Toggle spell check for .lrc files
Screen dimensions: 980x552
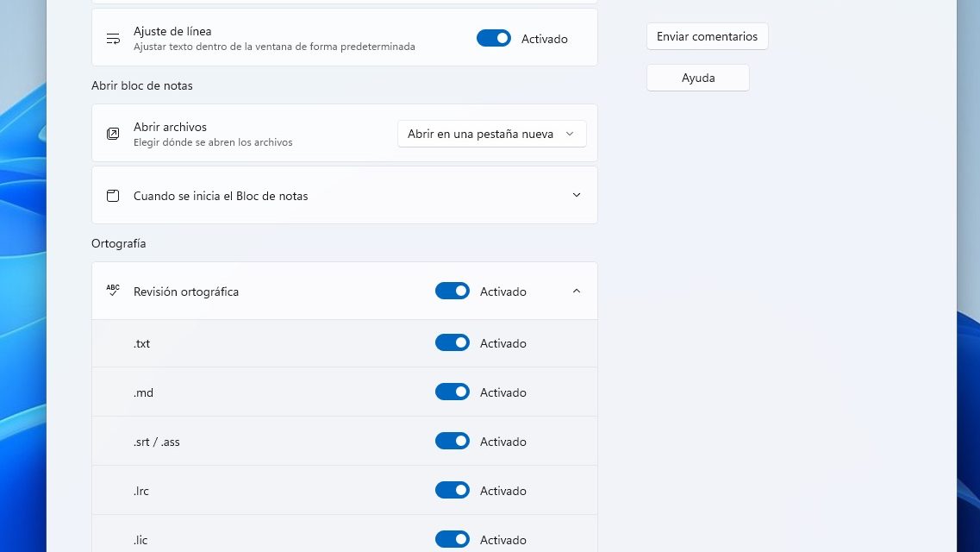pyautogui.click(x=453, y=490)
